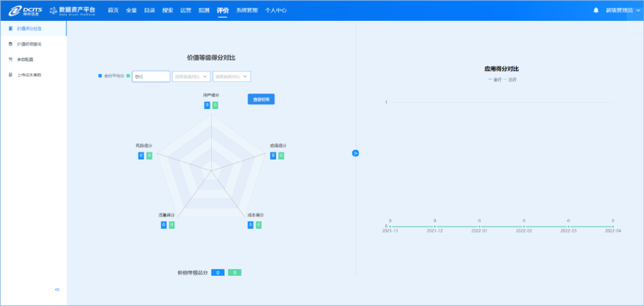Click the notification bell icon
644x306 pixels.
(596, 10)
